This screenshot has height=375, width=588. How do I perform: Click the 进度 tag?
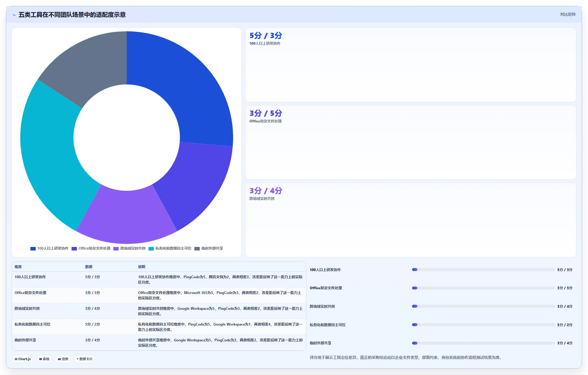point(63,359)
